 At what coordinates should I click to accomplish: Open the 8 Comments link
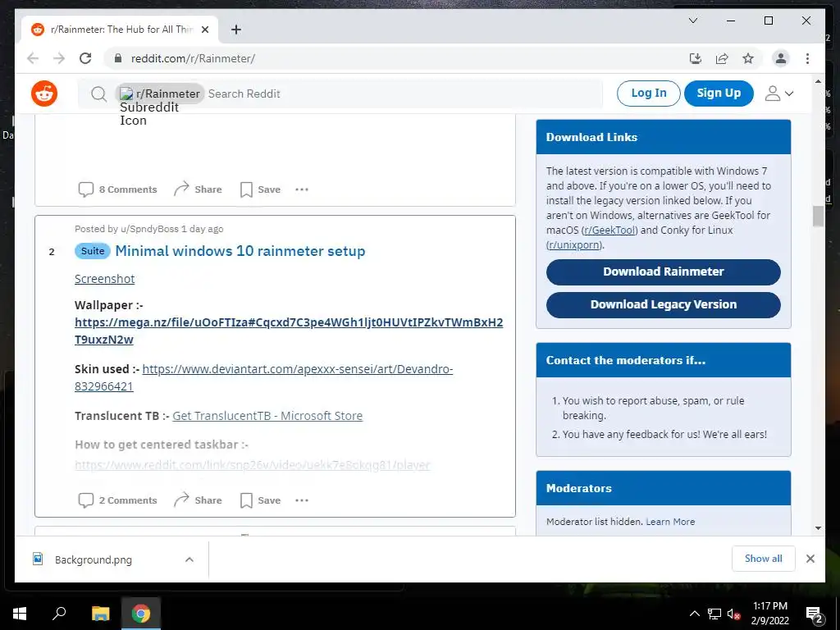[118, 189]
